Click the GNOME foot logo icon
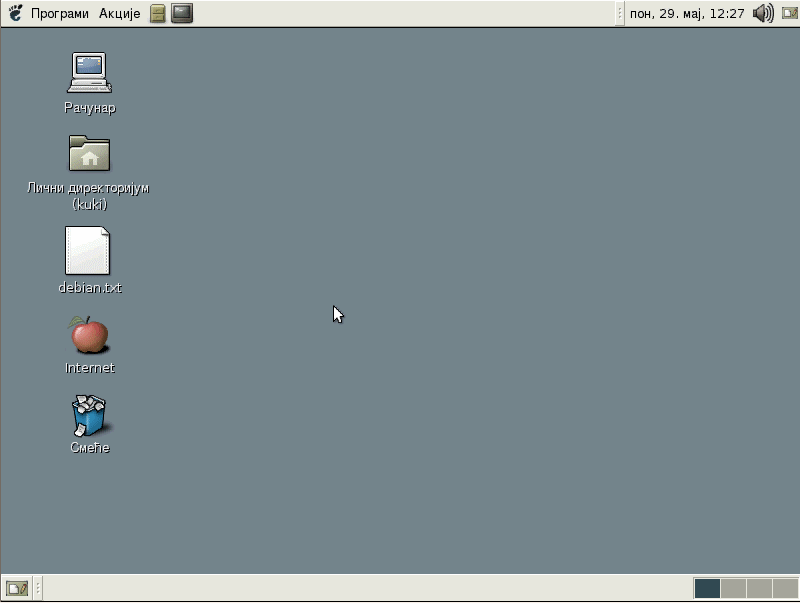Image resolution: width=800 pixels, height=604 pixels. coord(16,13)
